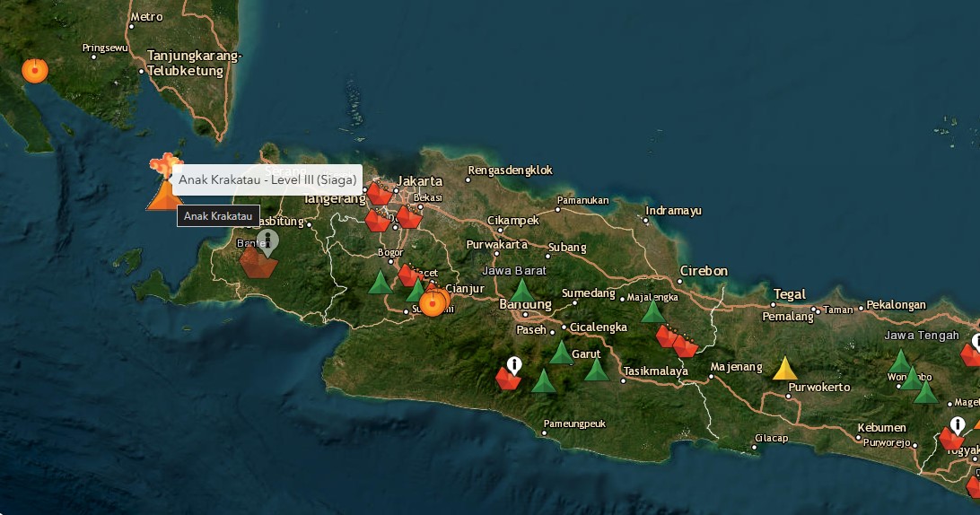Click the Pekalongan city label

[897, 305]
